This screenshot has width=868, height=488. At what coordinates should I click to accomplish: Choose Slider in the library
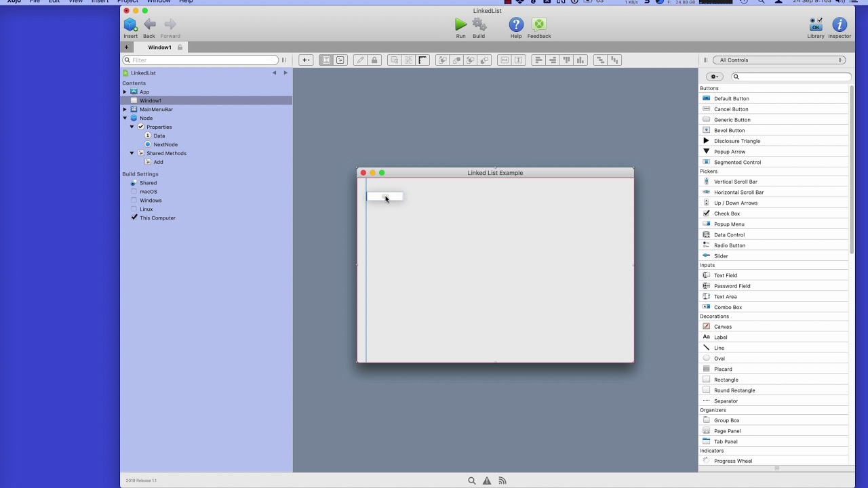pos(773,256)
